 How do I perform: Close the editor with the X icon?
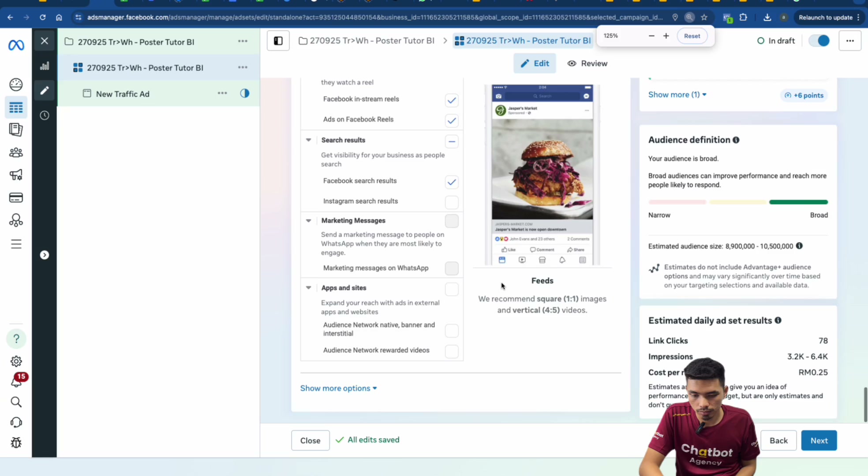(x=44, y=41)
